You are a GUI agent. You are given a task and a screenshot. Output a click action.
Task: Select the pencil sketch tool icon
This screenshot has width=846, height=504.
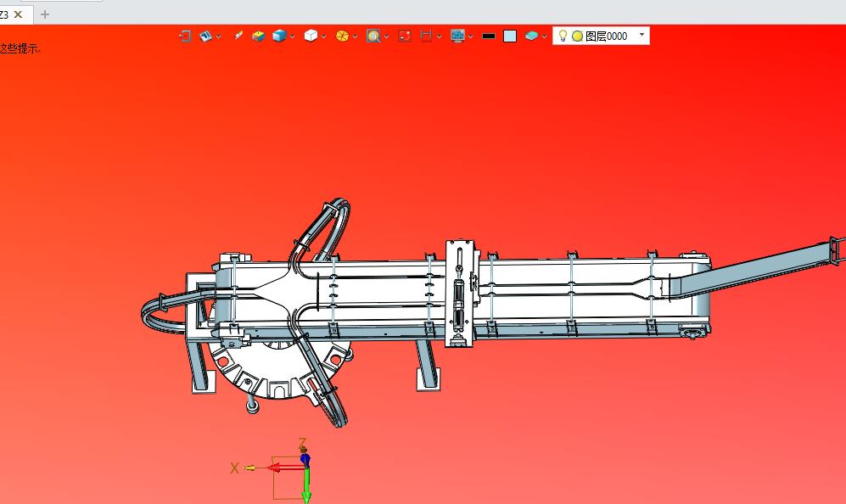(238, 36)
